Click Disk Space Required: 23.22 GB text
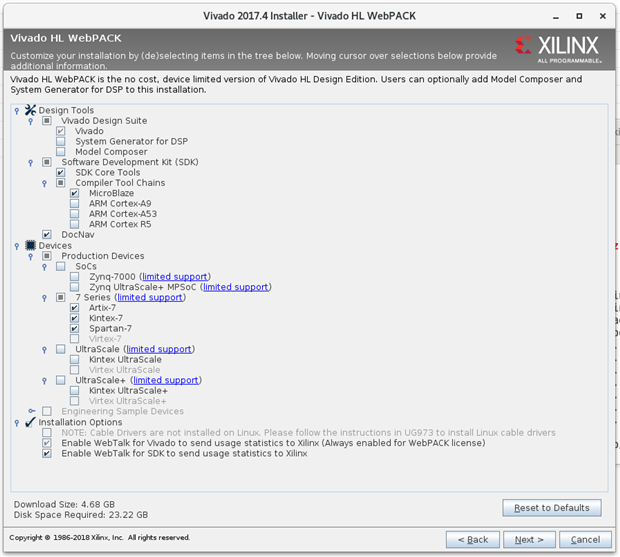The image size is (620, 557). pos(81,515)
